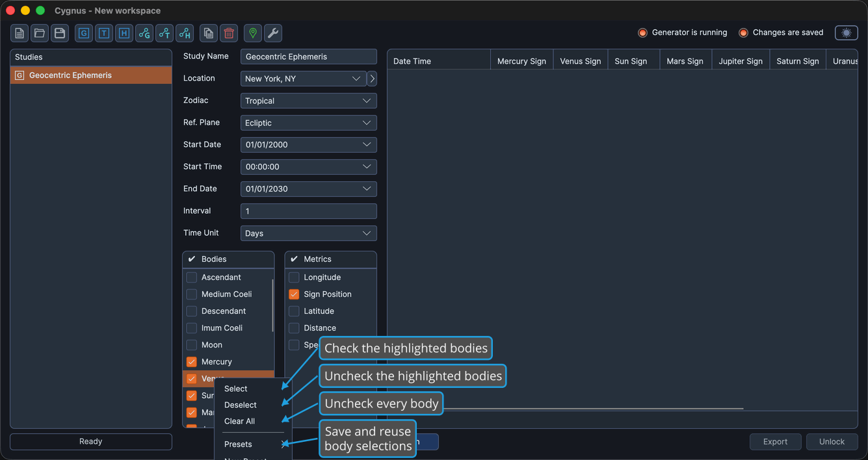The image size is (868, 460).
Task: Check the Descendant checkbox
Action: (x=192, y=311)
